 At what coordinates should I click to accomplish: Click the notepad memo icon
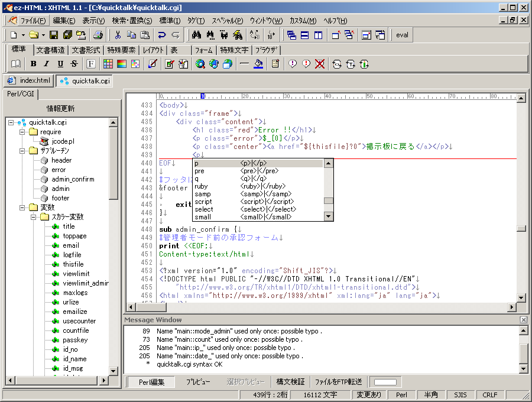(275, 64)
